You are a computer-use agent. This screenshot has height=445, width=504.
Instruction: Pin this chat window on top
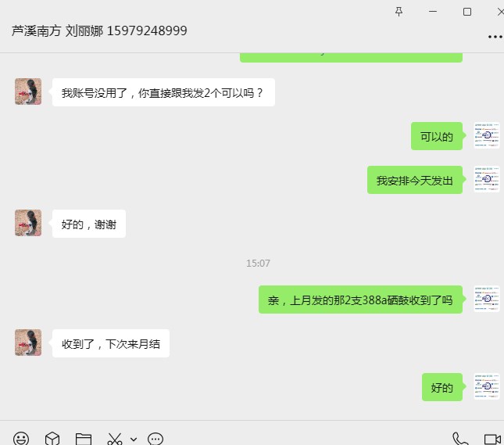click(399, 12)
